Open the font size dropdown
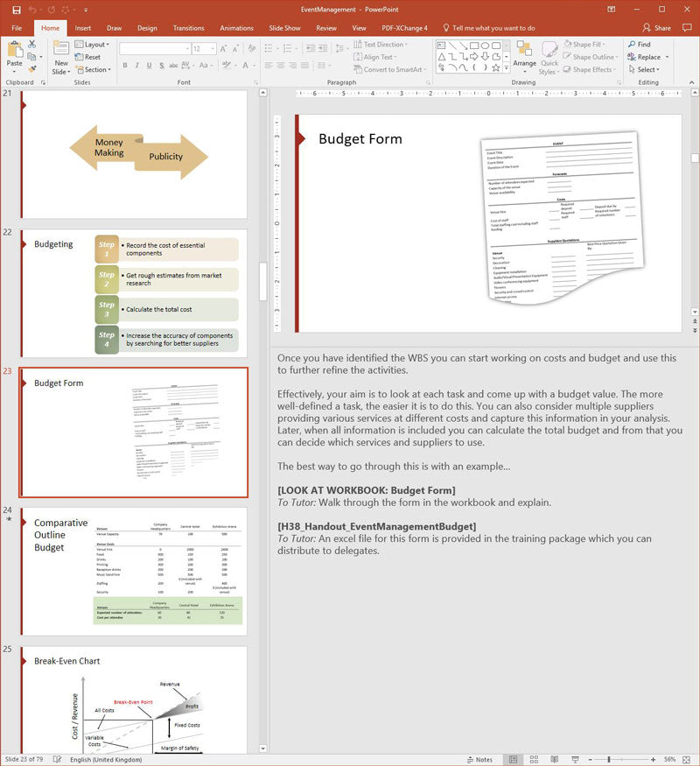The image size is (700, 766). point(213,49)
